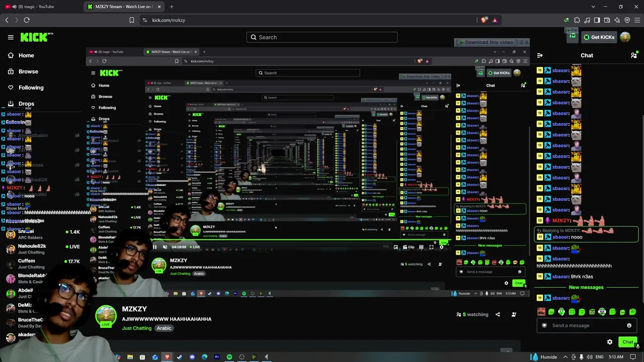644x362 pixels.
Task: Click the green Chat send button
Action: (x=627, y=342)
